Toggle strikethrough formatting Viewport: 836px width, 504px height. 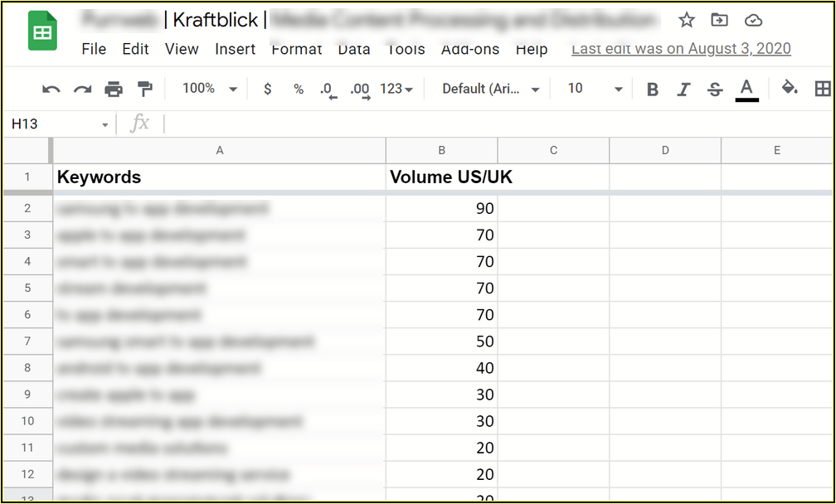(x=715, y=89)
